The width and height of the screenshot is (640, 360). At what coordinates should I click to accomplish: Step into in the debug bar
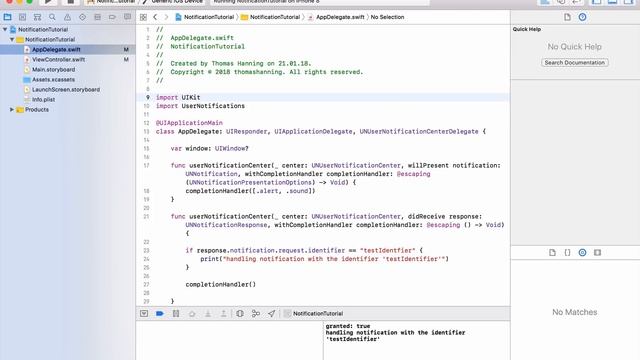(208, 313)
